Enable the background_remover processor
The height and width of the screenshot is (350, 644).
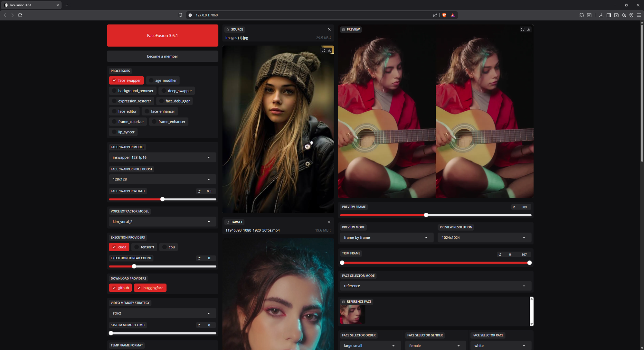pyautogui.click(x=133, y=91)
